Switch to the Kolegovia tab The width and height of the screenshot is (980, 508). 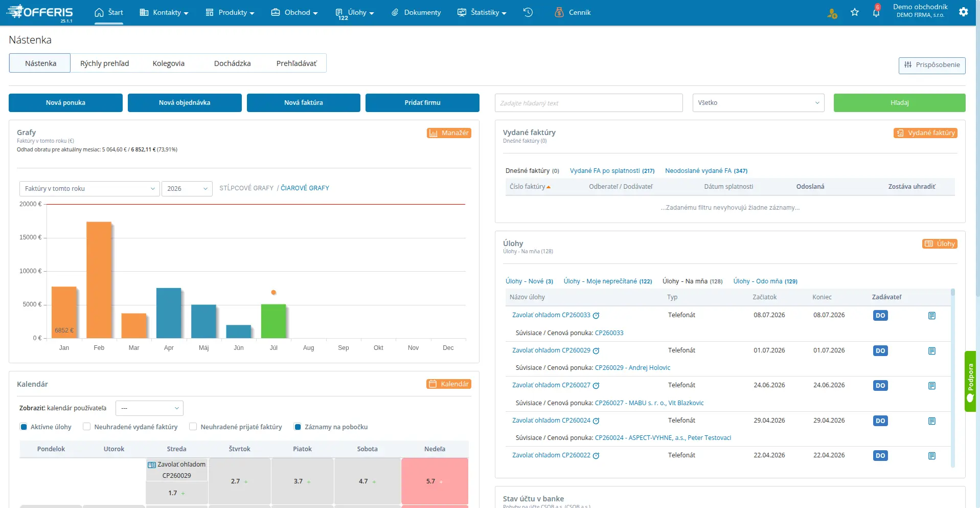pyautogui.click(x=169, y=63)
